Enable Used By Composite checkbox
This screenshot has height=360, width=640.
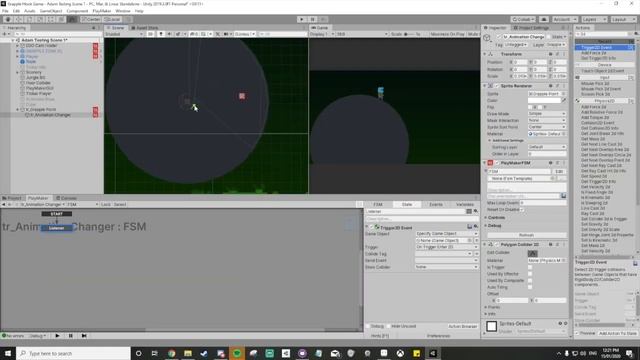tap(530, 280)
